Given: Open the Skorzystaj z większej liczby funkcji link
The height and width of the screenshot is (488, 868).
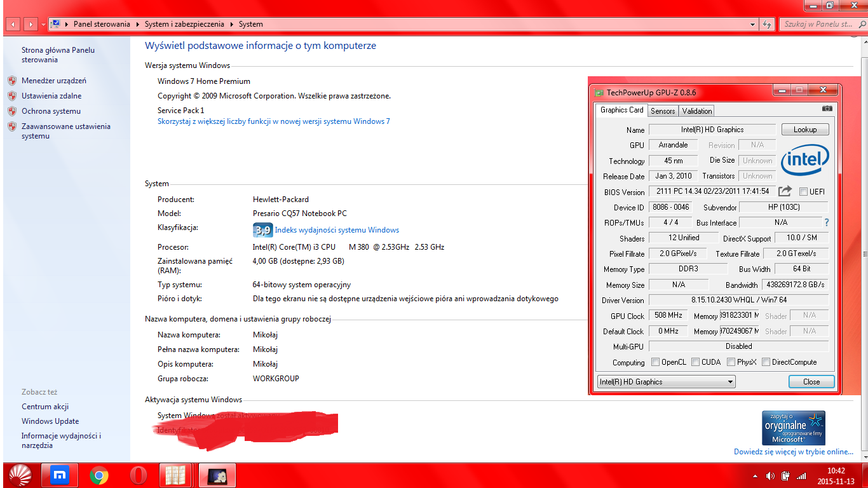Looking at the screenshot, I should coord(274,121).
